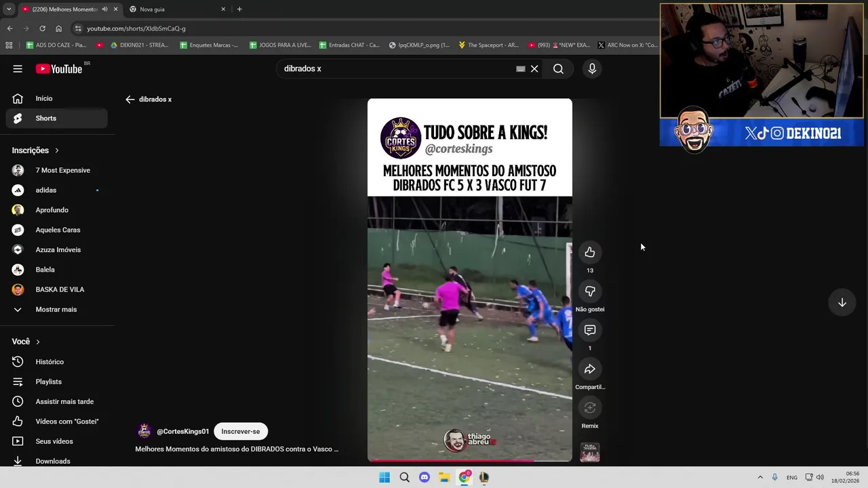Open the Aprofundo channel subscription
The height and width of the screenshot is (488, 868).
click(x=57, y=210)
